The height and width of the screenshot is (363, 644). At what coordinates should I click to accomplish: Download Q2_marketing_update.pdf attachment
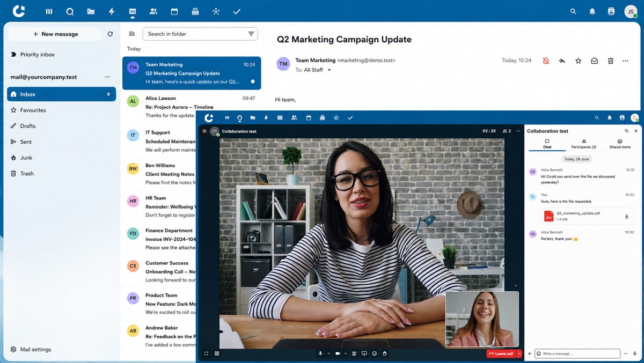coord(626,216)
